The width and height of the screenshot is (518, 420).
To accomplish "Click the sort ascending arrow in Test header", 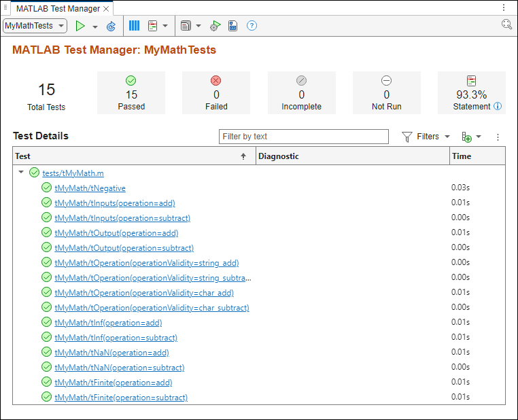I will tap(243, 156).
